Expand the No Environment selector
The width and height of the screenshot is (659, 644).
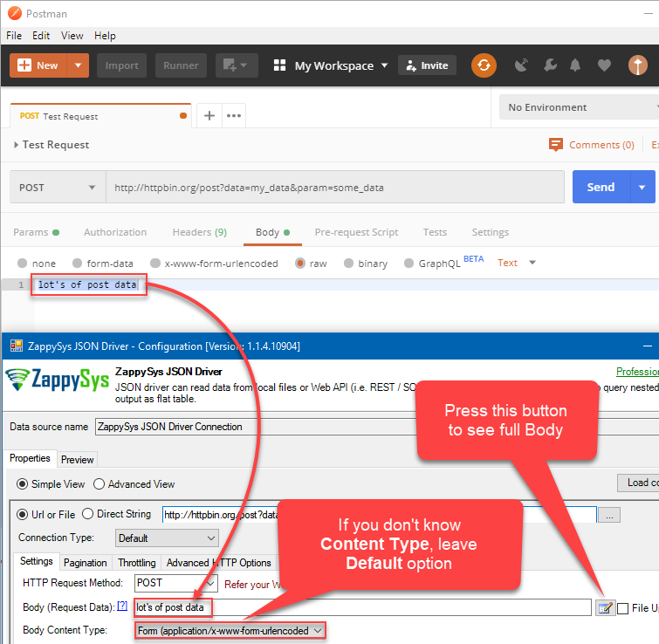[x=578, y=107]
